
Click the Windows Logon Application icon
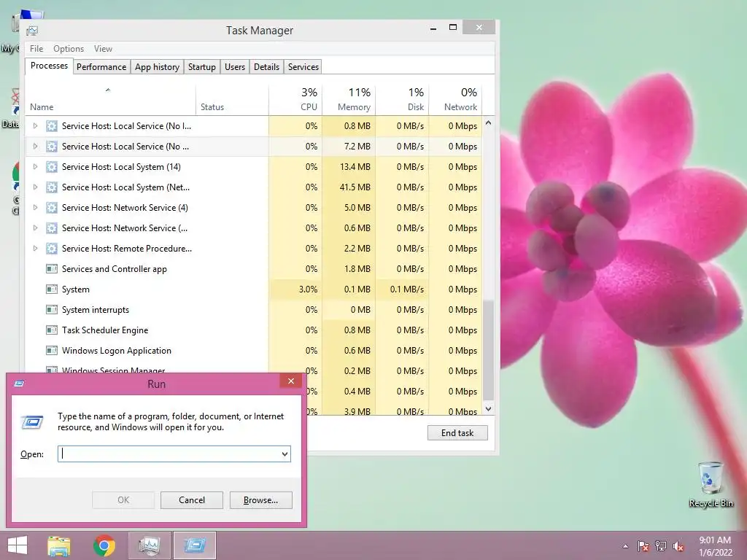pyautogui.click(x=52, y=351)
